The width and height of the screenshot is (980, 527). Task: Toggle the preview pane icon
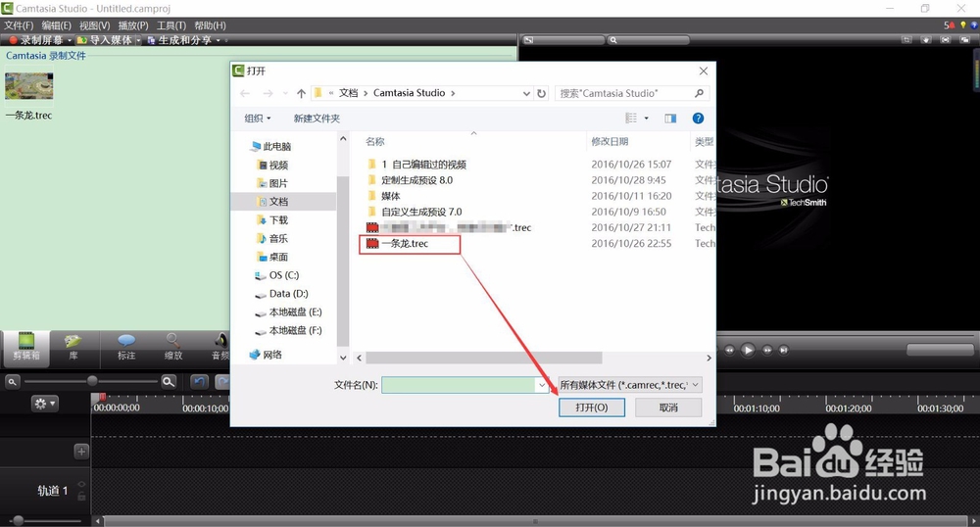670,118
